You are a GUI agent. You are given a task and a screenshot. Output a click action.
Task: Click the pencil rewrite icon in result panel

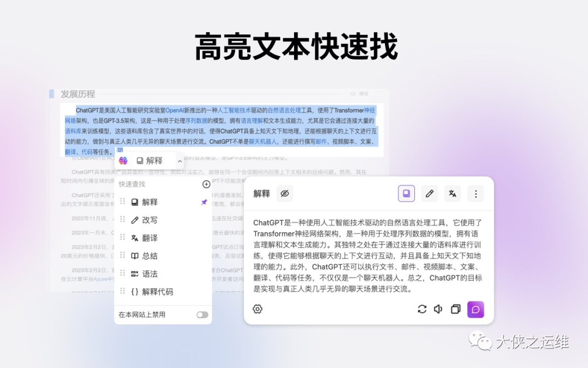pos(430,194)
